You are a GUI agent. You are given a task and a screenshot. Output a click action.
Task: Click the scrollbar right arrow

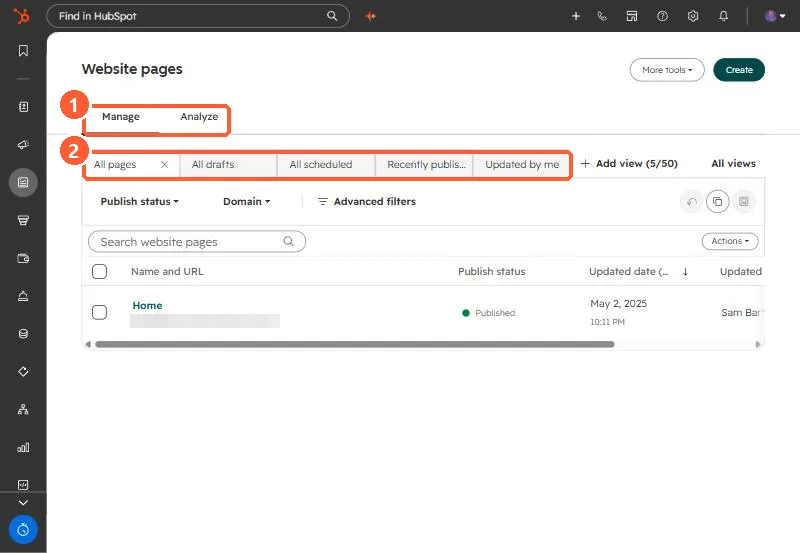pos(758,344)
